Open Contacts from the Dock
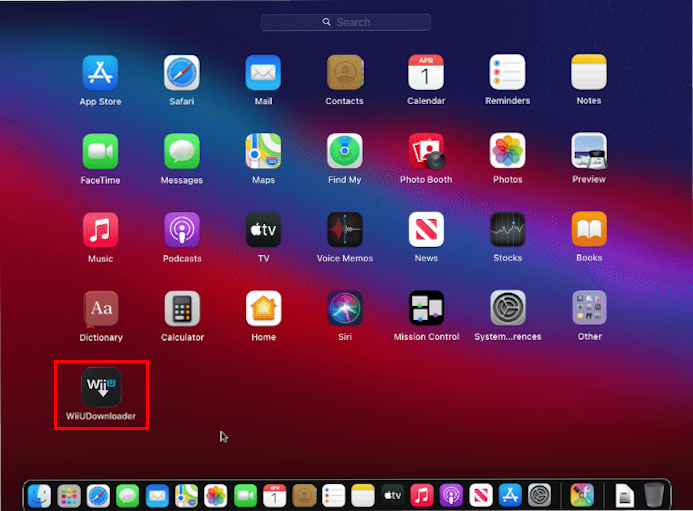 304,496
